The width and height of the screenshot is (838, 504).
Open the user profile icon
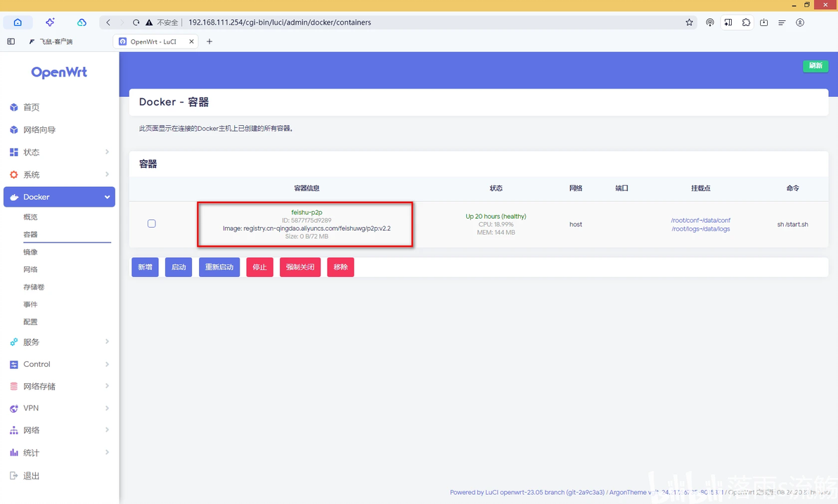800,22
